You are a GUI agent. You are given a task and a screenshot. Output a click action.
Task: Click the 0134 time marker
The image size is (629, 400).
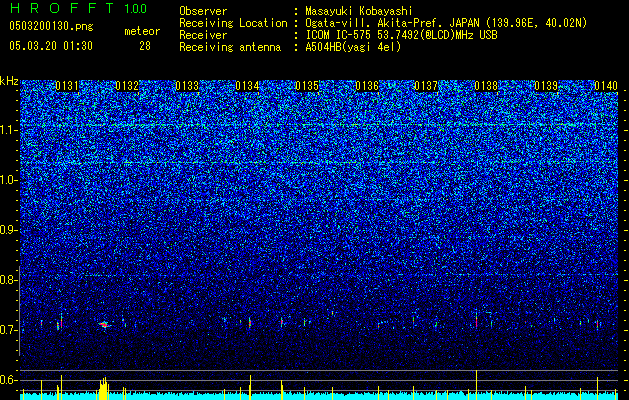(x=247, y=86)
